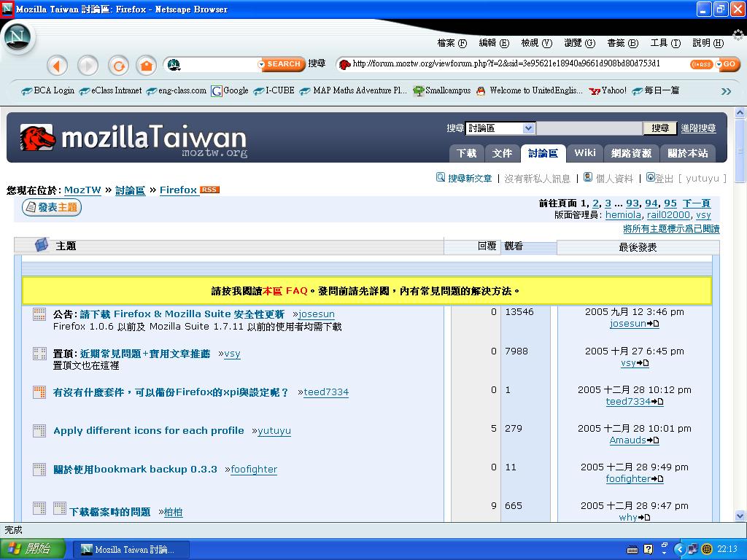
Task: Open the dropdown arrow beside GO
Action: [719, 64]
